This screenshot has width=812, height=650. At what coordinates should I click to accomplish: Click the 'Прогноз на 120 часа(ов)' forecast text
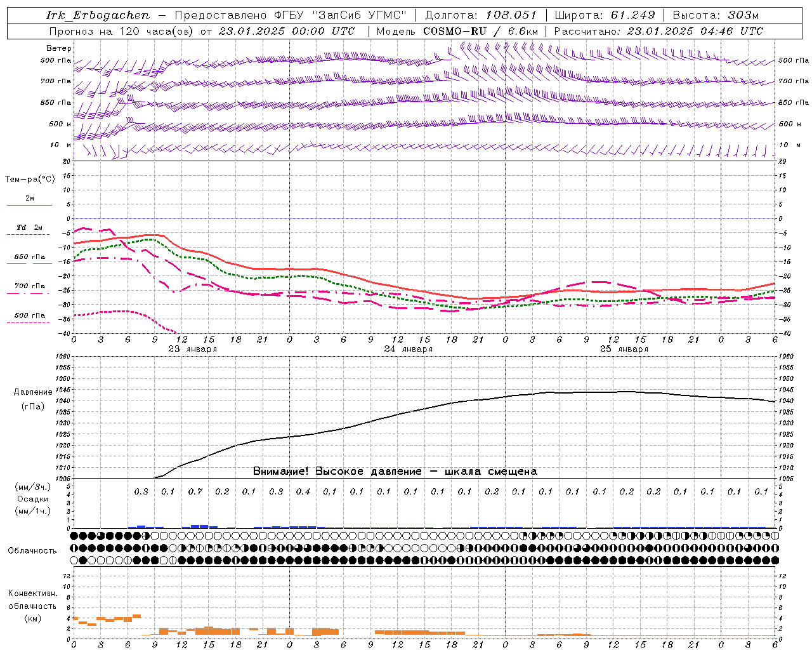coord(121,31)
